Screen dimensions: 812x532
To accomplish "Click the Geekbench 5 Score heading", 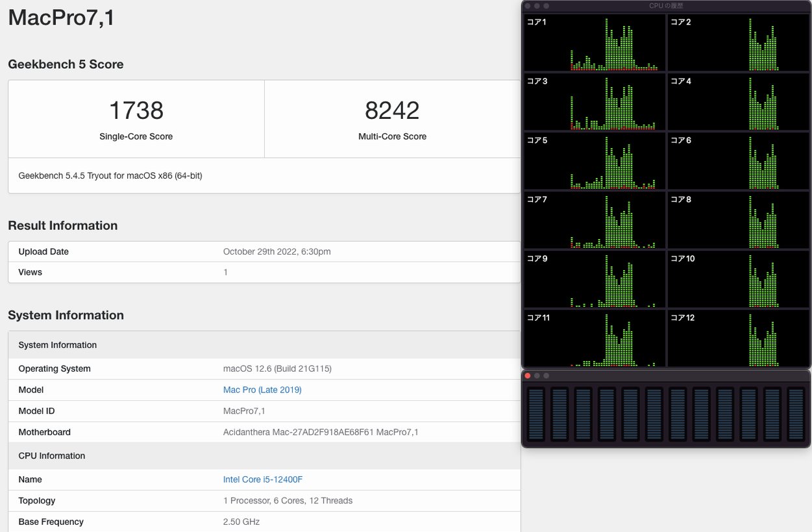I will (x=66, y=64).
